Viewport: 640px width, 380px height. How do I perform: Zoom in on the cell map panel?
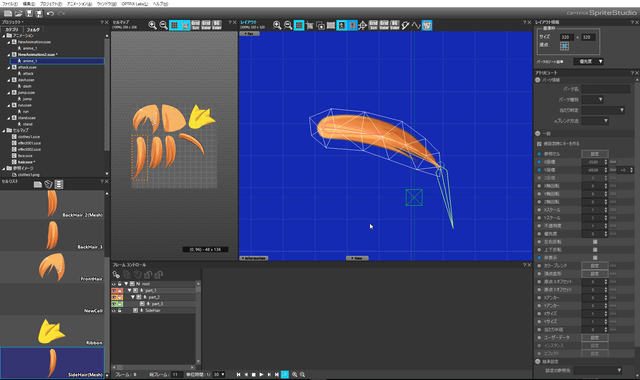tap(152, 25)
